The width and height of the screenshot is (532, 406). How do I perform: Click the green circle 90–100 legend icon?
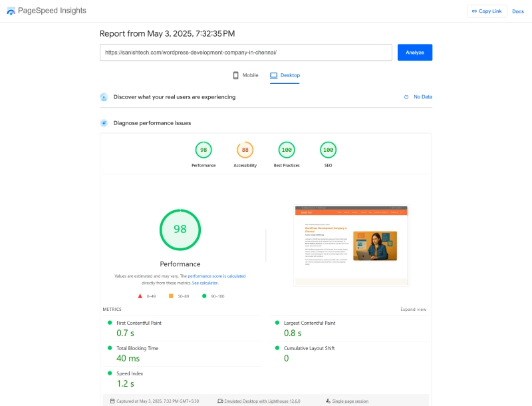tap(204, 296)
